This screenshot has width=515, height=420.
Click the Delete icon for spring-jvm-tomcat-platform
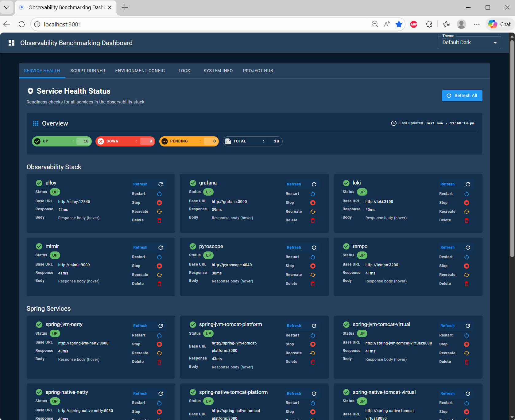(x=313, y=362)
